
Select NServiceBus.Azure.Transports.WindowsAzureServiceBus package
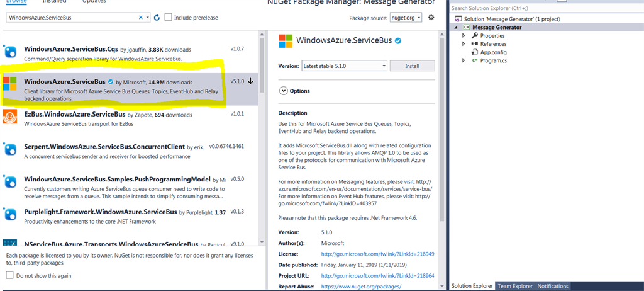pyautogui.click(x=130, y=243)
